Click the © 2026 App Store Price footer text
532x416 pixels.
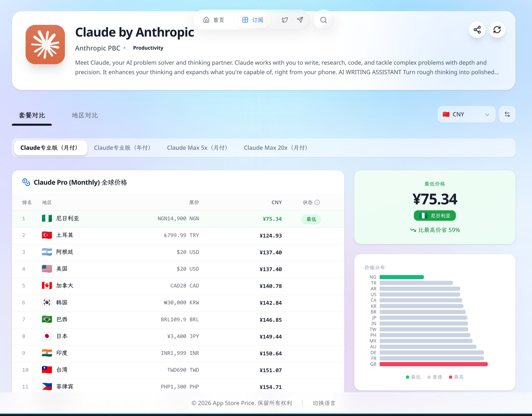point(242,403)
